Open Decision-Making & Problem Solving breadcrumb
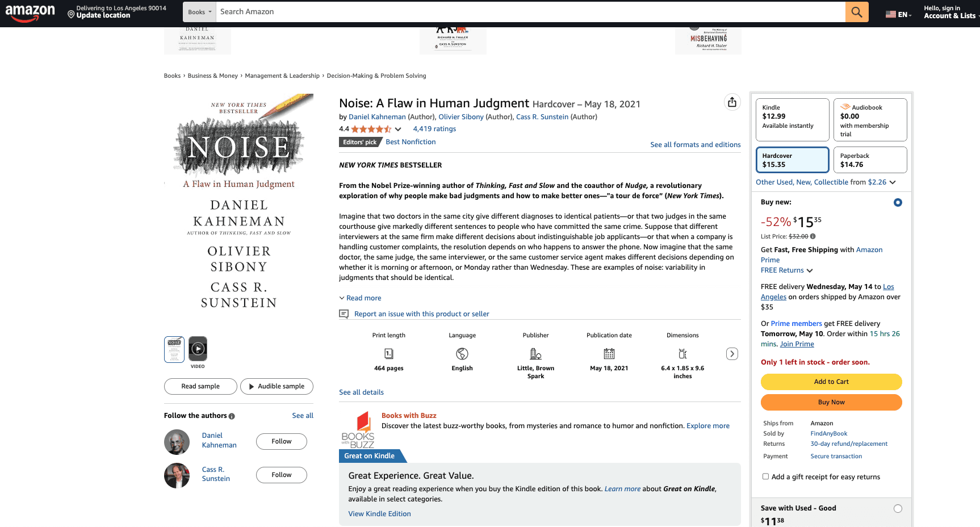This screenshot has width=980, height=527. [376, 76]
